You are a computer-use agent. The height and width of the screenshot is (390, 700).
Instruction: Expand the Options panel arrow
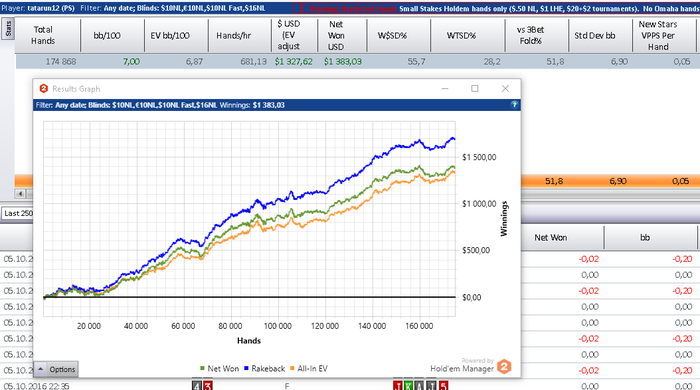coord(40,369)
